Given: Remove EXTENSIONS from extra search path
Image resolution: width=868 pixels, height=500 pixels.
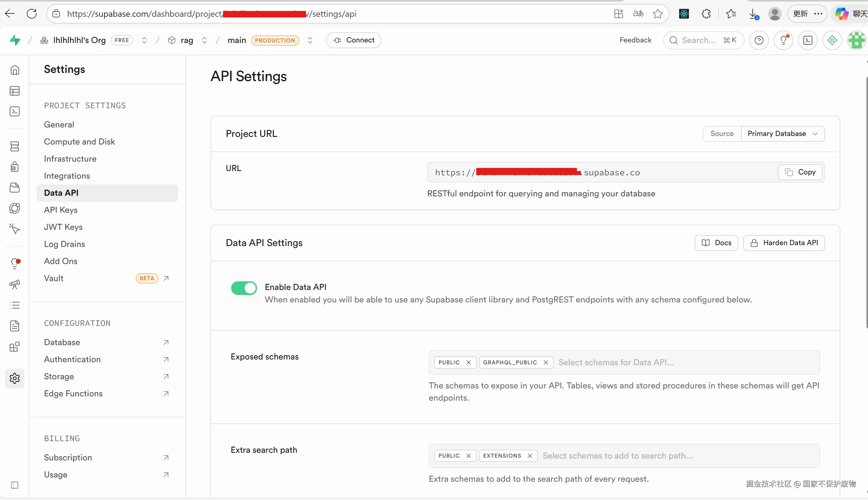Looking at the screenshot, I should pyautogui.click(x=530, y=456).
